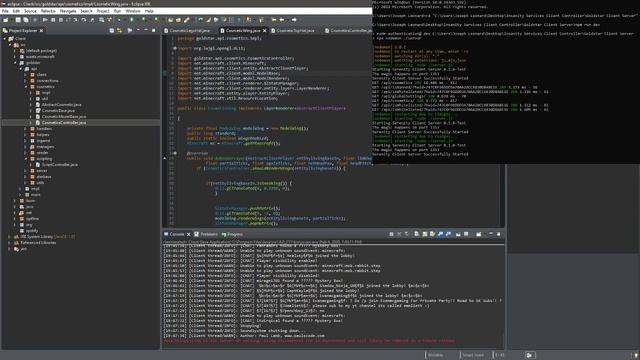
Task: Switch to the Progress tab
Action: pos(232,234)
